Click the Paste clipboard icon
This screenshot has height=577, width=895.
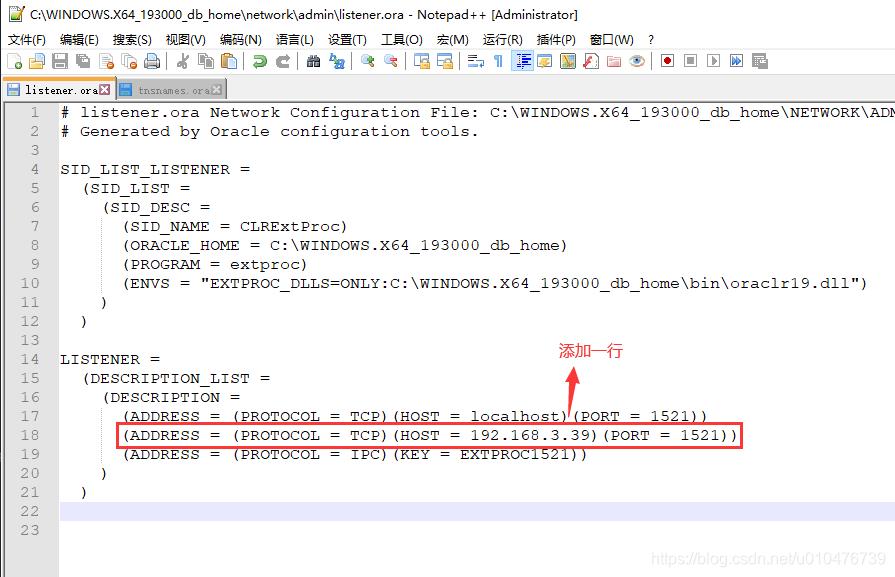229,61
